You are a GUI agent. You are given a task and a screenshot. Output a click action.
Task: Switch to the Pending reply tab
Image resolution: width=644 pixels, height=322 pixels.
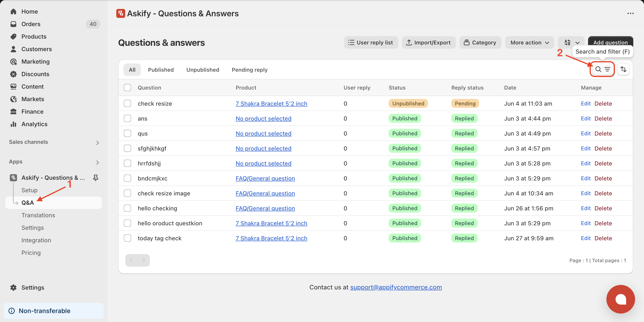pos(250,70)
